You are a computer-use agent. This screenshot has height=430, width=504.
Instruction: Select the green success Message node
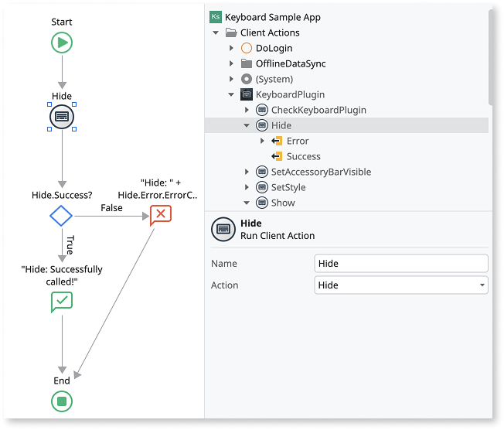tap(62, 302)
